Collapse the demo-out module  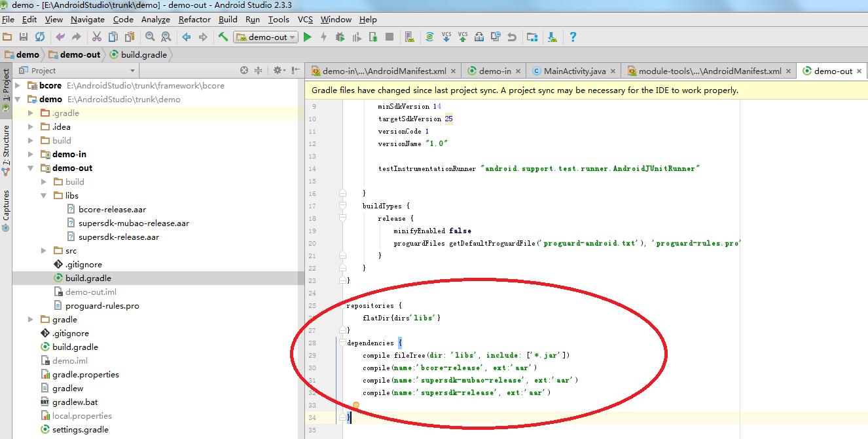coord(31,168)
